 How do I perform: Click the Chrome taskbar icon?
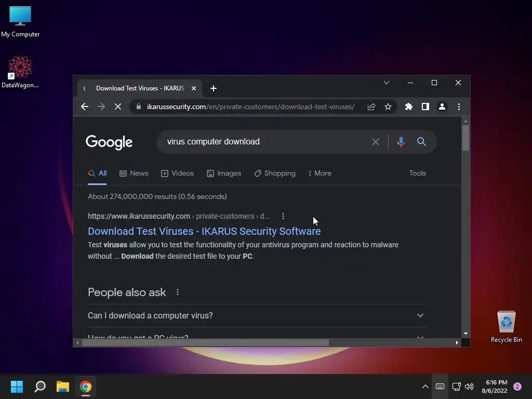pos(86,387)
